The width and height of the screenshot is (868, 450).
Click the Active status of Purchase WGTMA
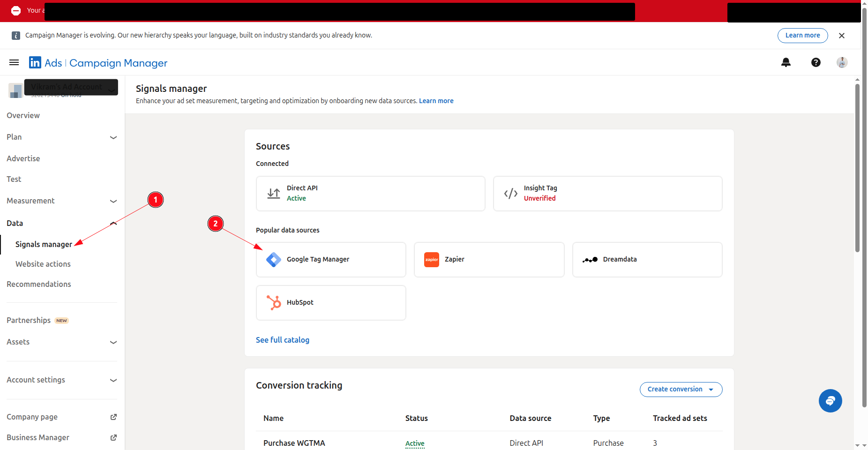415,443
